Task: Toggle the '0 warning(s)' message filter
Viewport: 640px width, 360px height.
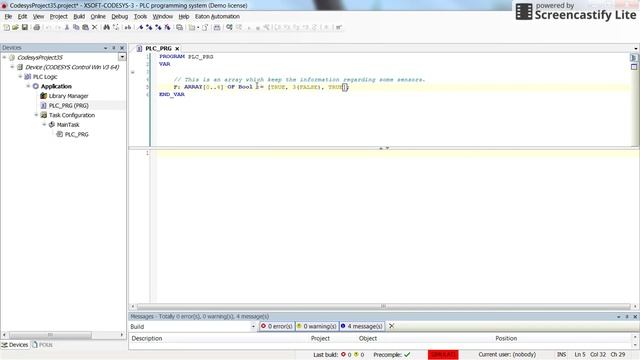Action: [x=317, y=326]
